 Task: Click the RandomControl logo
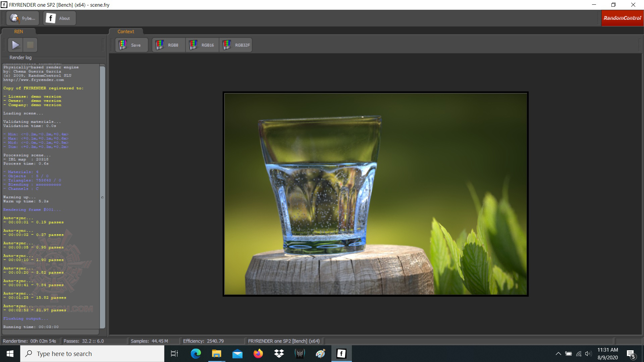tap(622, 18)
